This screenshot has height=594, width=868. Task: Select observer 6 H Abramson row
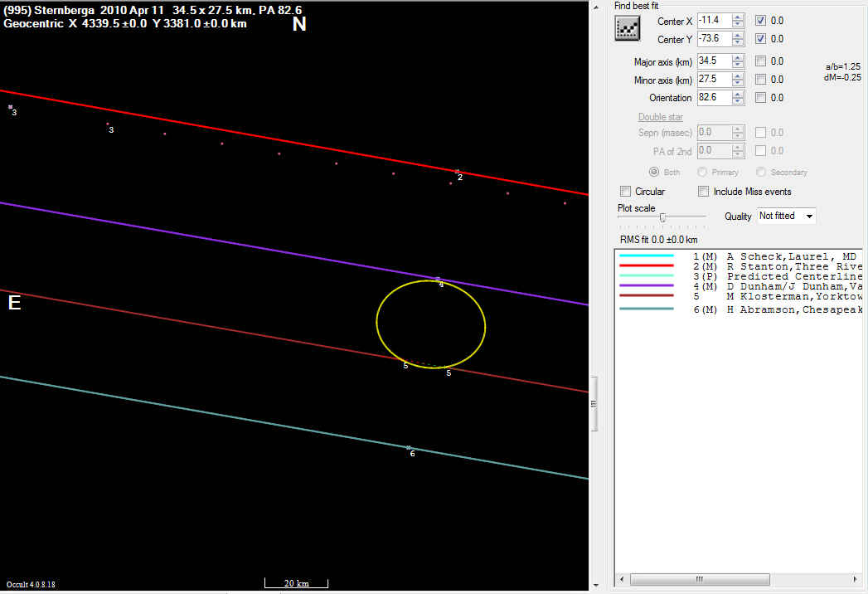739,309
